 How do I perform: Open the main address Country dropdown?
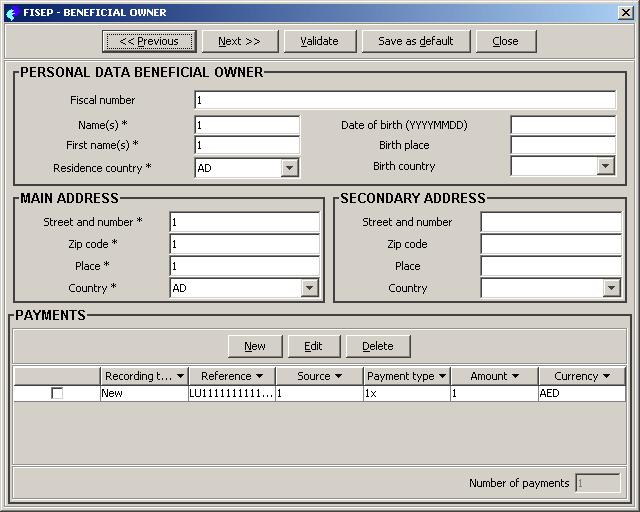309,288
